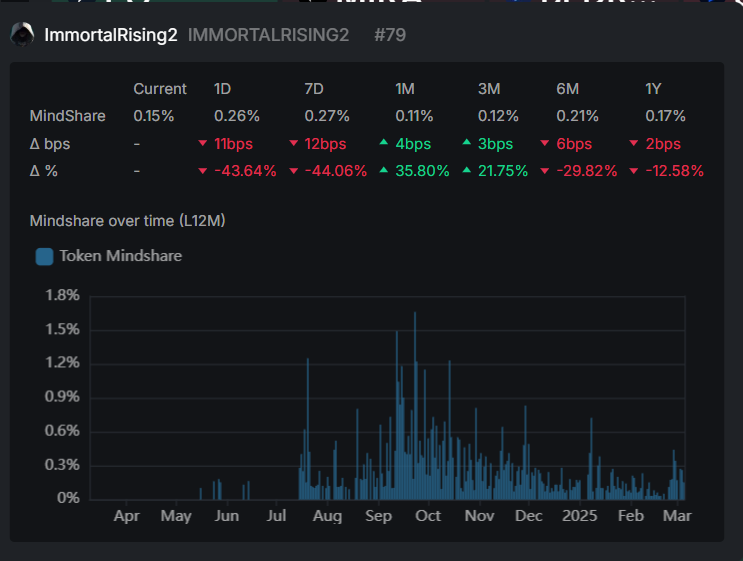Click the MindShare row label
Image resolution: width=743 pixels, height=561 pixels.
68,116
